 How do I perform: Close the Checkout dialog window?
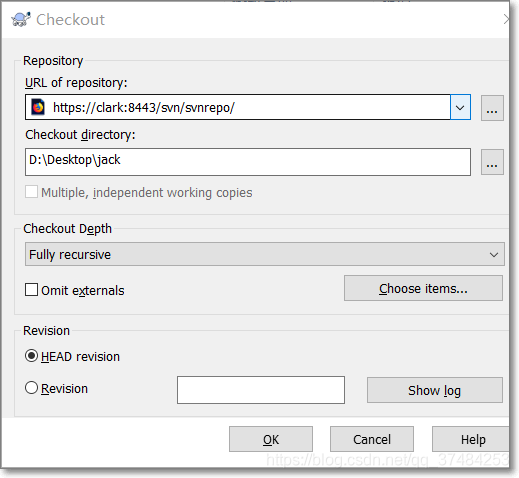pos(506,19)
